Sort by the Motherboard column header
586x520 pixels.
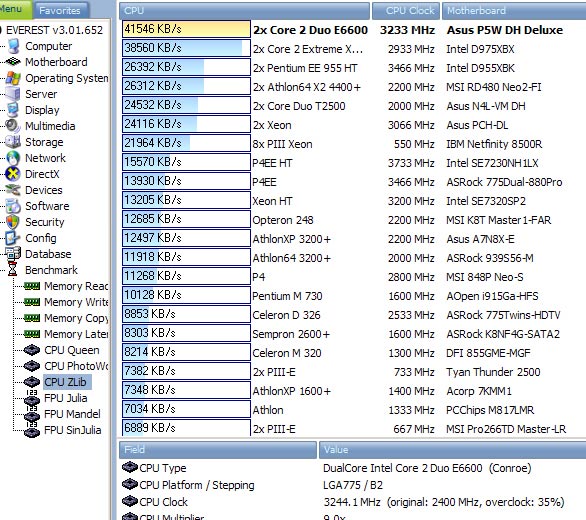point(514,11)
